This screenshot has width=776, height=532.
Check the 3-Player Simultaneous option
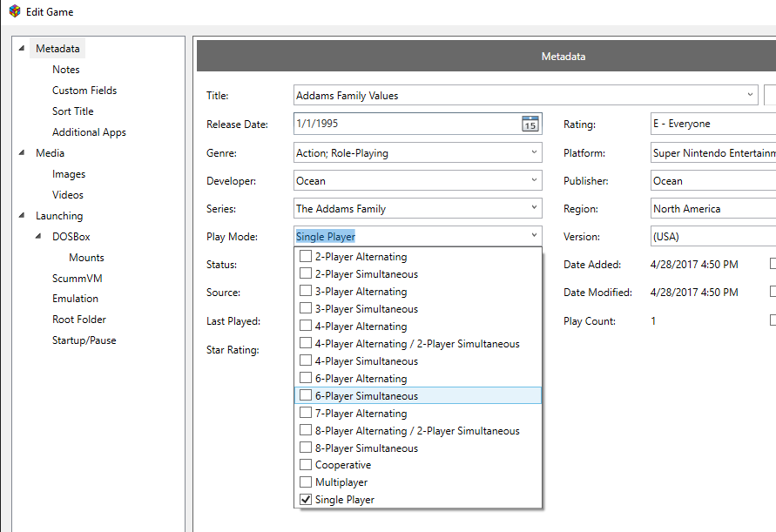click(x=306, y=308)
